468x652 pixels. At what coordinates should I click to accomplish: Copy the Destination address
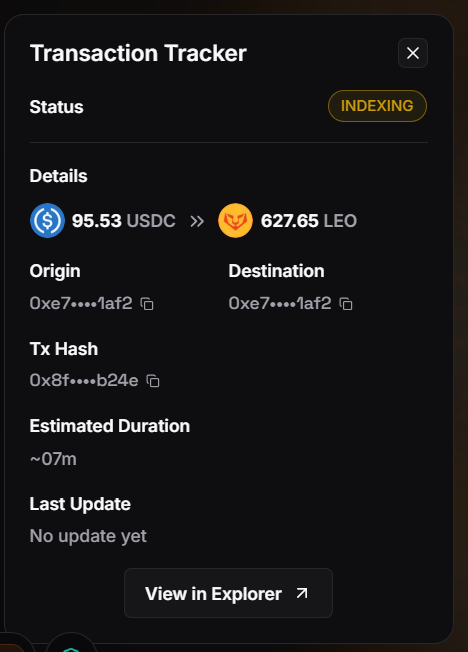tap(346, 304)
